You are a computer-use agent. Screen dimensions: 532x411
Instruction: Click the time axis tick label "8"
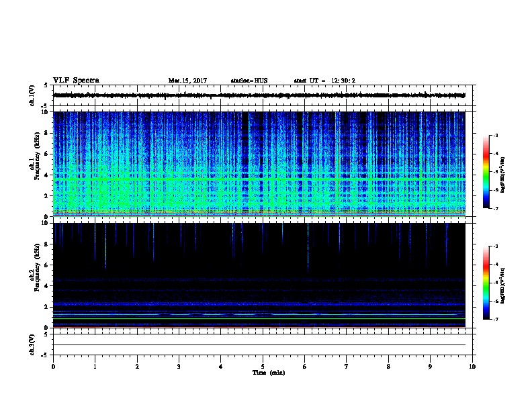pyautogui.click(x=388, y=367)
